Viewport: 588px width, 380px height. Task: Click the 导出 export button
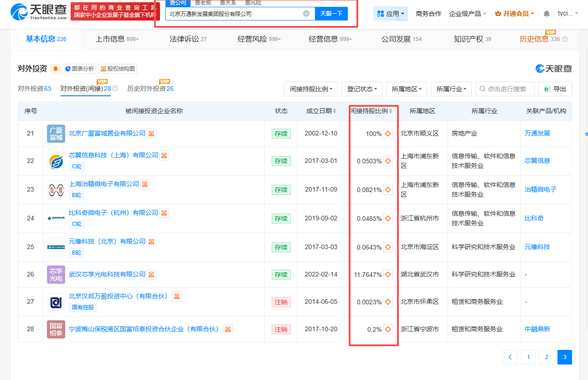point(555,89)
